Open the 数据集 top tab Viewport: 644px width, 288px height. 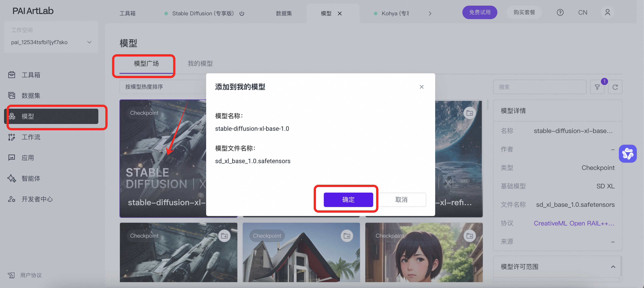[284, 13]
